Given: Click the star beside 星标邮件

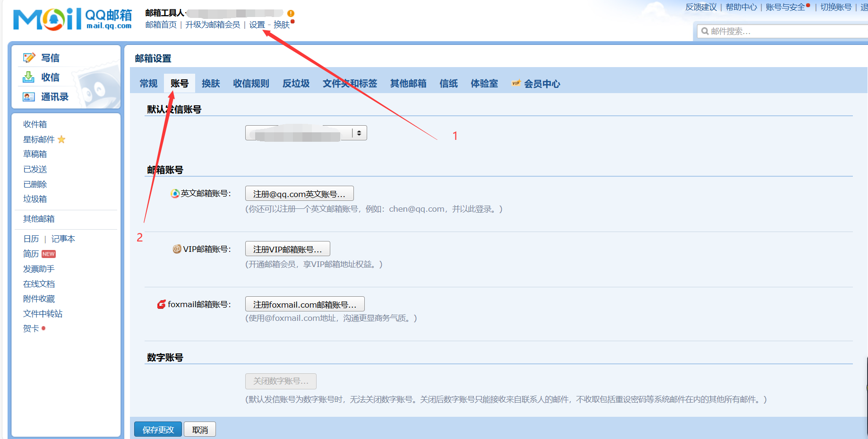Looking at the screenshot, I should pyautogui.click(x=62, y=139).
